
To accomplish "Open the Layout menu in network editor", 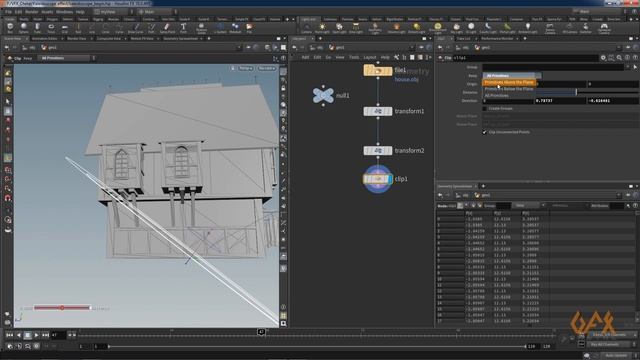I will click(370, 58).
